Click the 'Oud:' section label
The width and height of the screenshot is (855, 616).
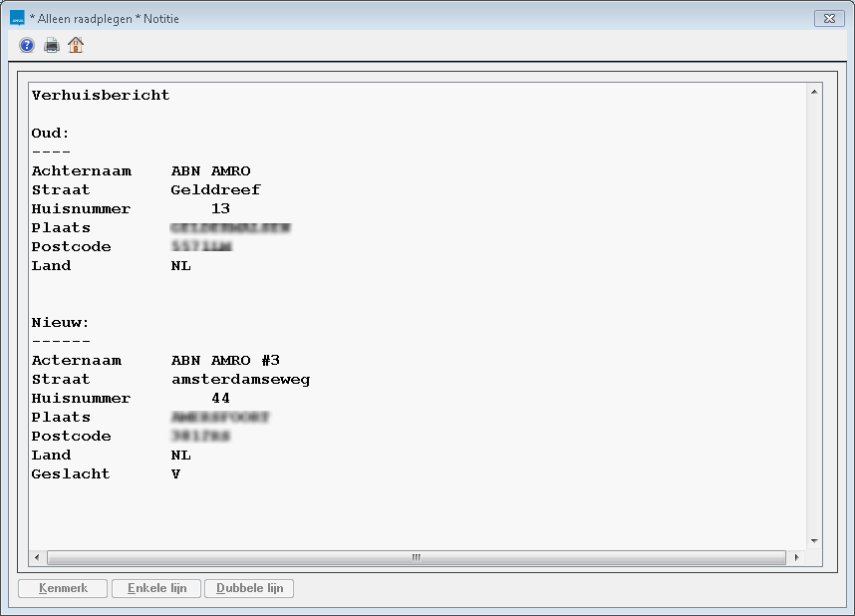[x=50, y=133]
